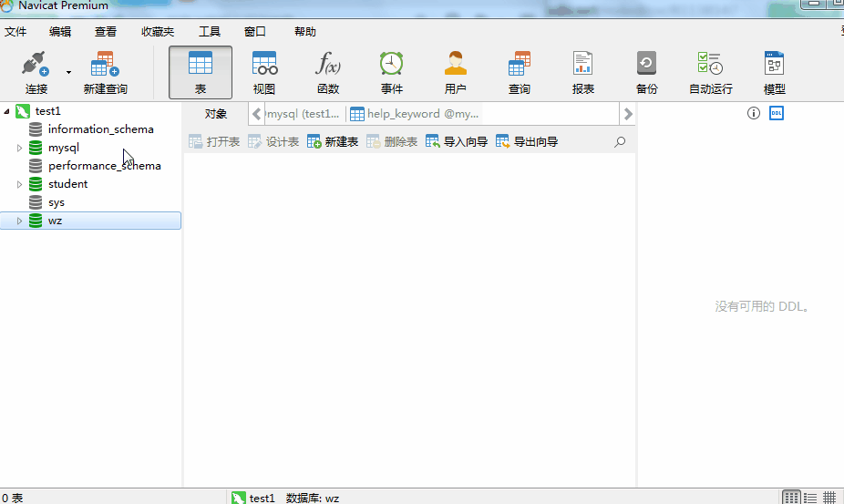Click the Connection (连接) plug icon
844x504 pixels.
point(36,64)
